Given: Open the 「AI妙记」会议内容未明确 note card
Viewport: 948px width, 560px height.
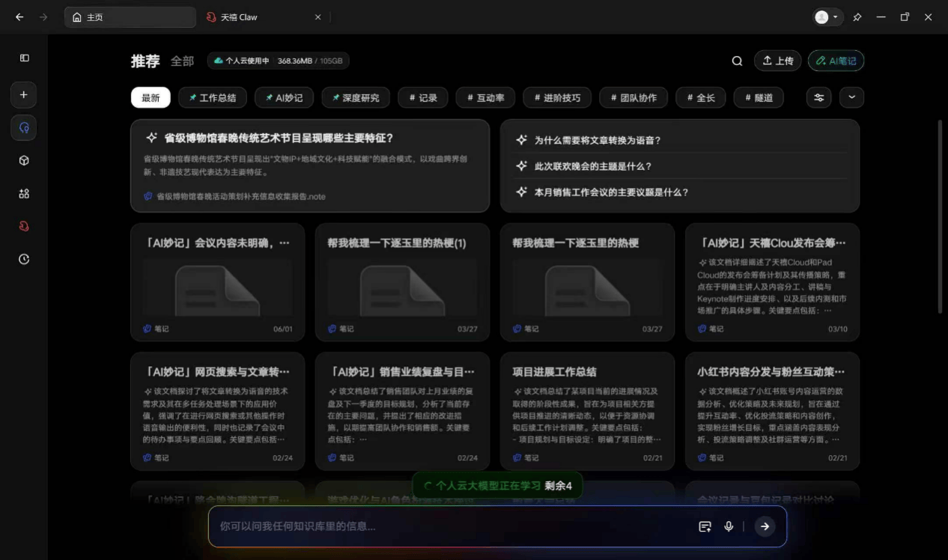Looking at the screenshot, I should (218, 282).
